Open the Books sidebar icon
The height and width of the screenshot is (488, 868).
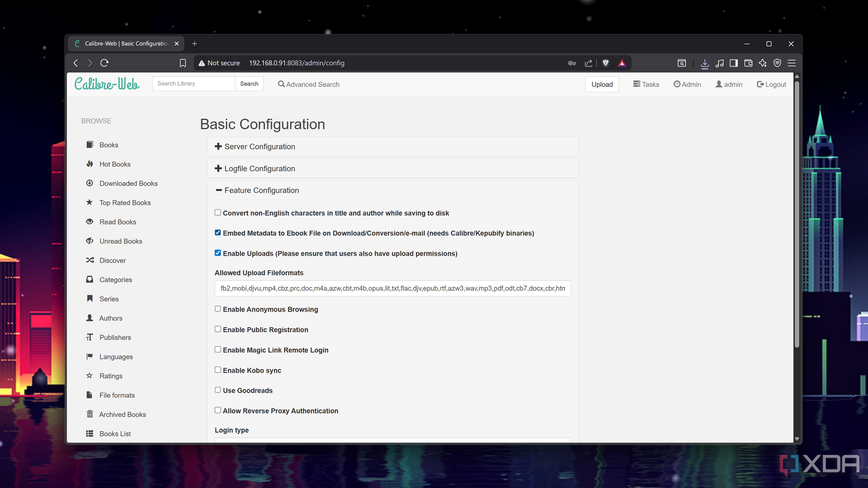coord(90,145)
